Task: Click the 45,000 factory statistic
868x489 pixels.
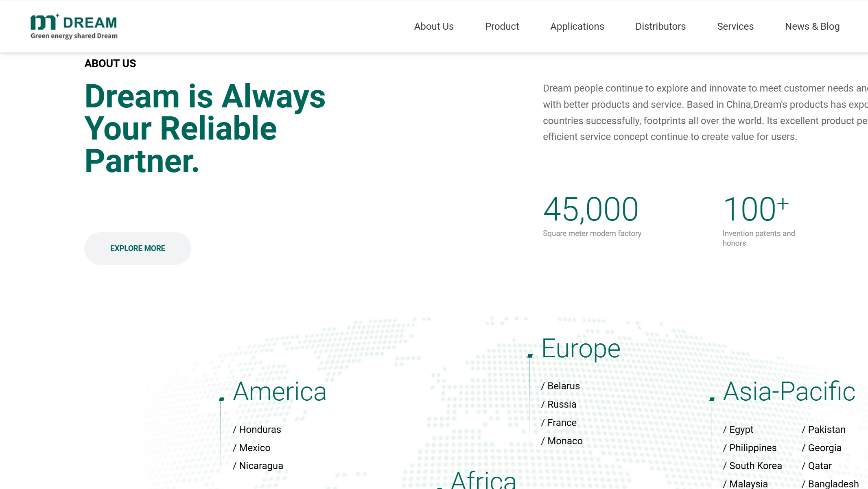Action: (x=590, y=210)
